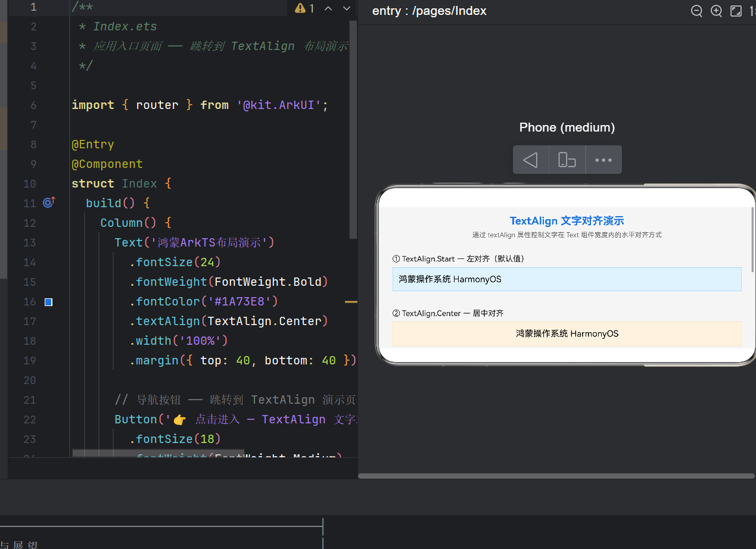Click 'Column() {' on line 12
Viewport: 756px width, 549px height.
click(x=136, y=223)
